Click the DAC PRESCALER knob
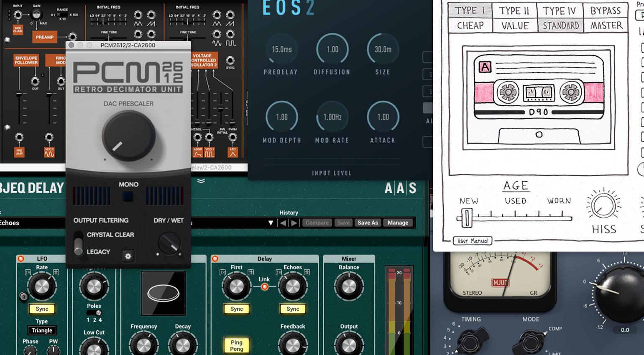Screen dimensions: 644x355 (x=128, y=136)
